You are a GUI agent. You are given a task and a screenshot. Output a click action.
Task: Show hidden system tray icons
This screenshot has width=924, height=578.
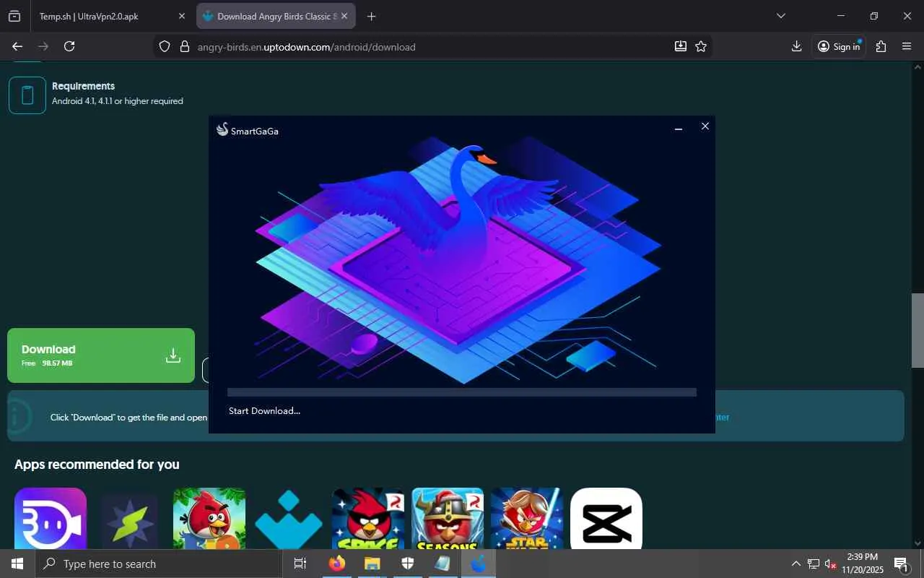coord(796,564)
